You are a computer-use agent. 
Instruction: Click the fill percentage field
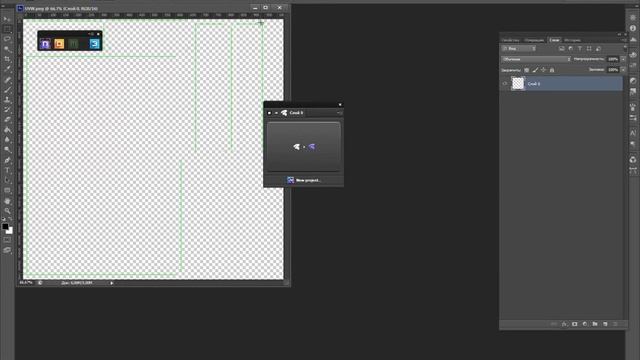pyautogui.click(x=613, y=70)
